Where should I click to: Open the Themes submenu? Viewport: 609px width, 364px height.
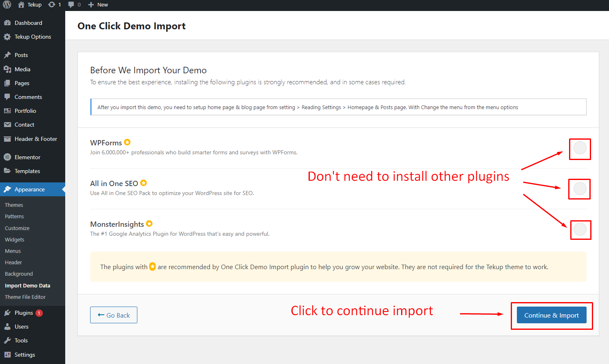(14, 205)
